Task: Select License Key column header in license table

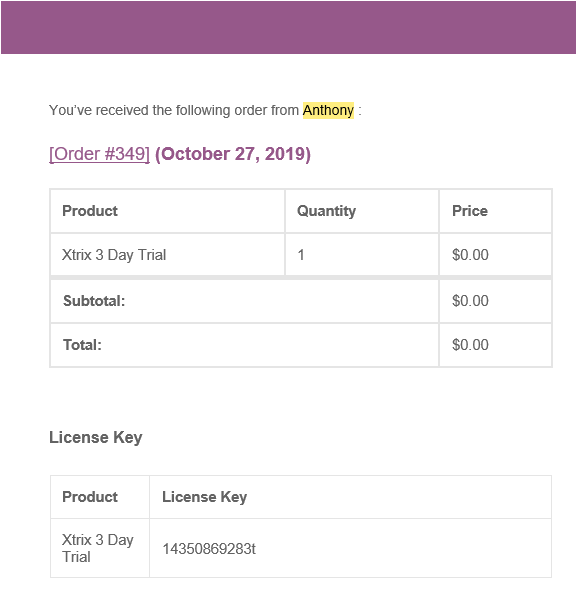Action: click(x=205, y=497)
